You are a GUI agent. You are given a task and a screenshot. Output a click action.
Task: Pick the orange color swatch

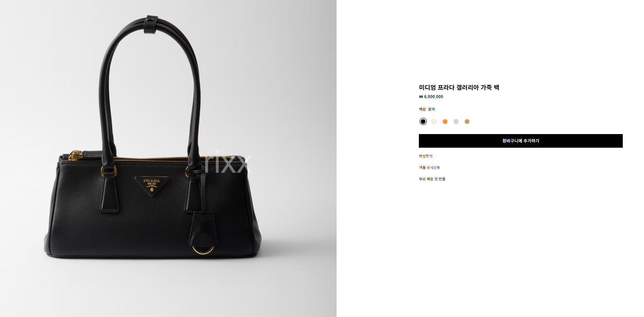[x=445, y=121]
